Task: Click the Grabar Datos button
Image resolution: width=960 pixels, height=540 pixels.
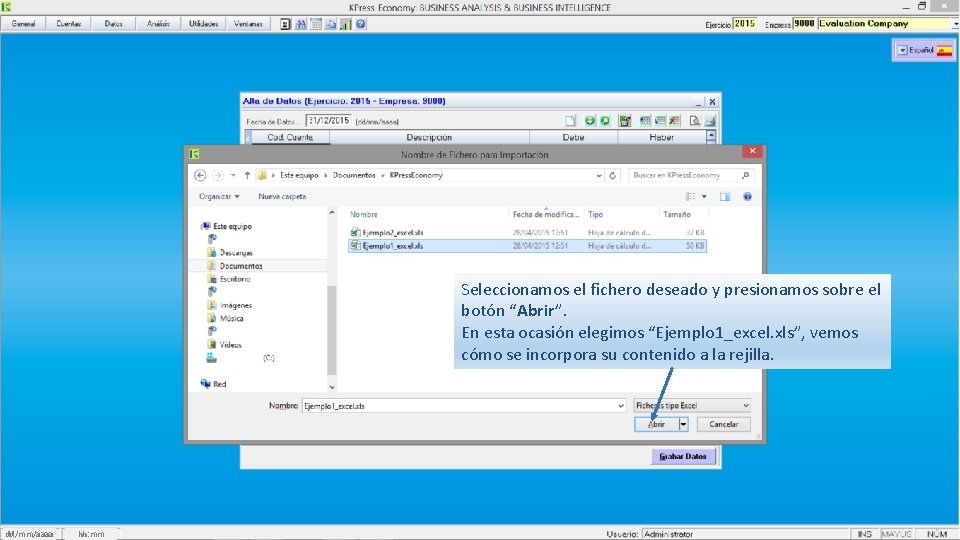Action: pyautogui.click(x=683, y=456)
